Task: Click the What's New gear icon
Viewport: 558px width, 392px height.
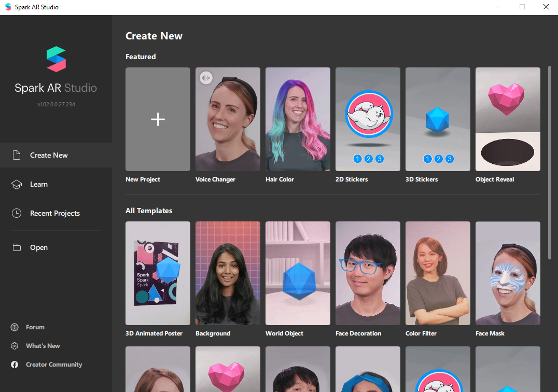Action: [15, 346]
